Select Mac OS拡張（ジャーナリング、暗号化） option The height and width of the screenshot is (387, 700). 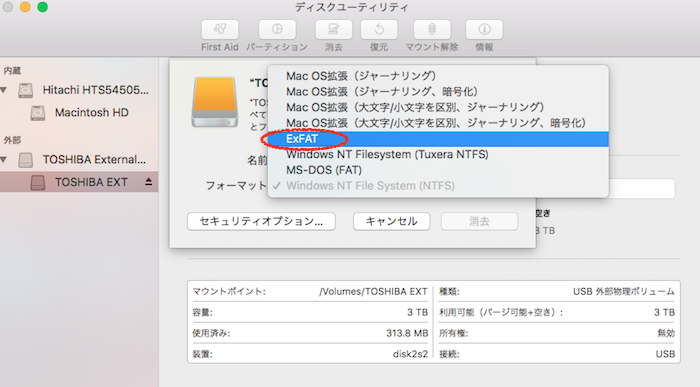click(438, 92)
